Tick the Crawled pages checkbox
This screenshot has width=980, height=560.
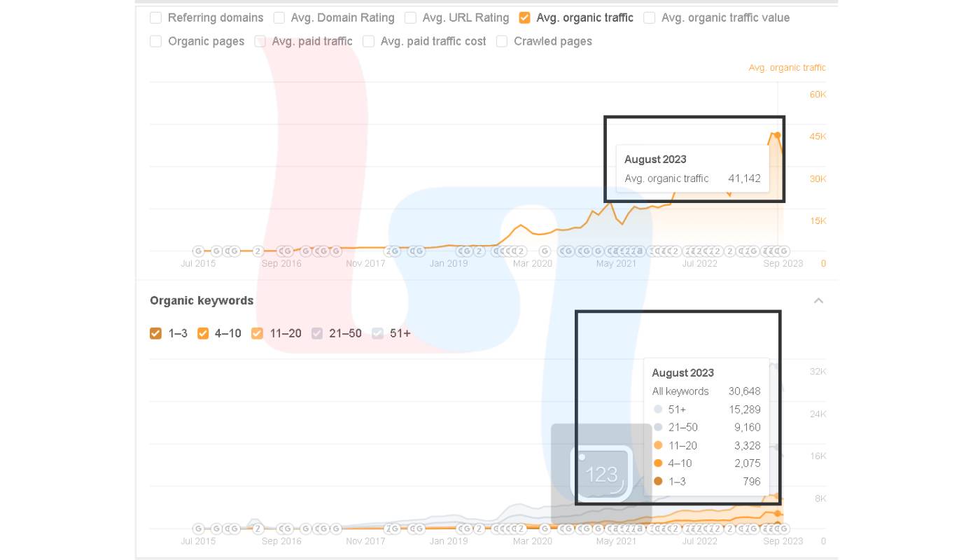[501, 41]
